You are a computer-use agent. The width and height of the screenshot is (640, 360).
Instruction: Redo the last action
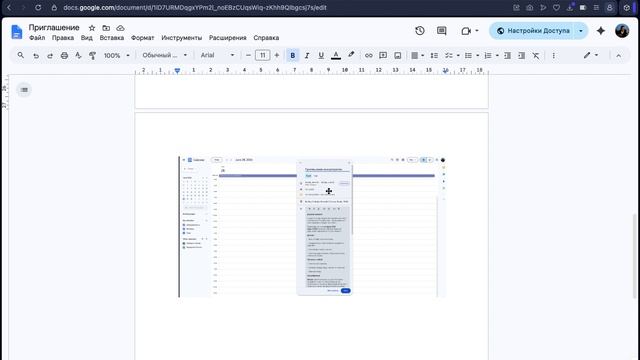click(50, 56)
